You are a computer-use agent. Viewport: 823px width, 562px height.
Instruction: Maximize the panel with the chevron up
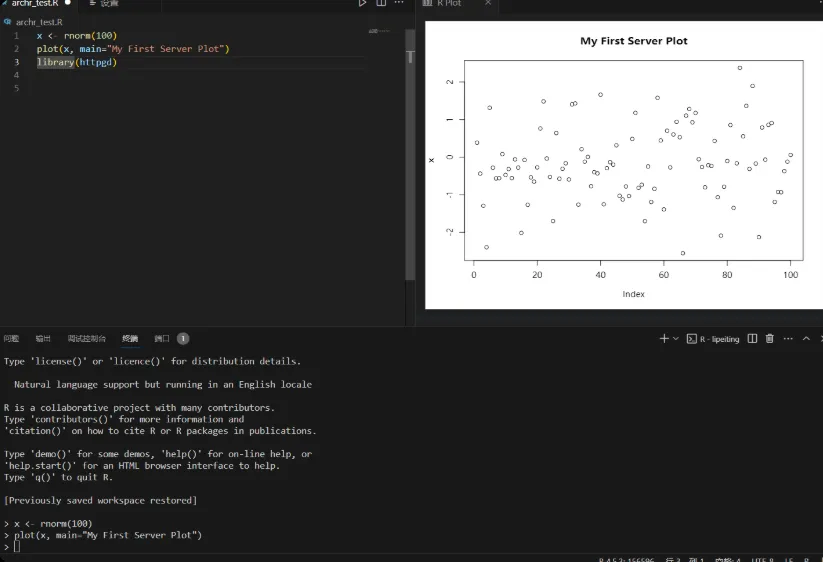pos(806,338)
